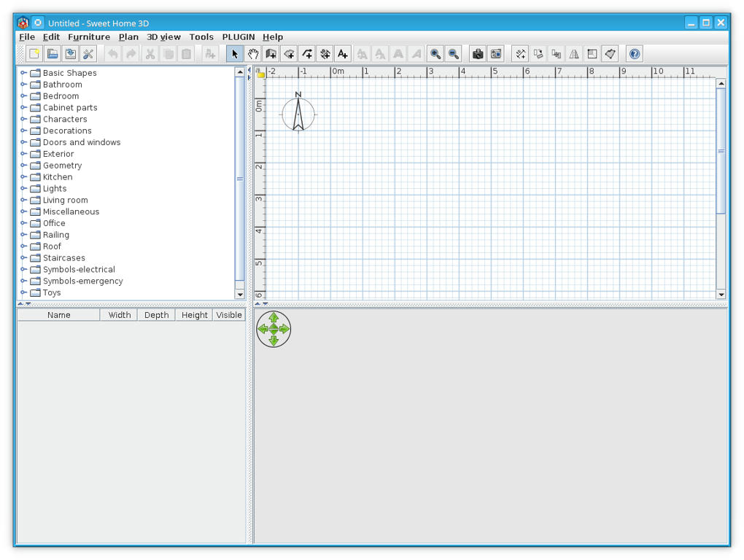Open the Tools menu
The height and width of the screenshot is (560, 744).
(201, 37)
